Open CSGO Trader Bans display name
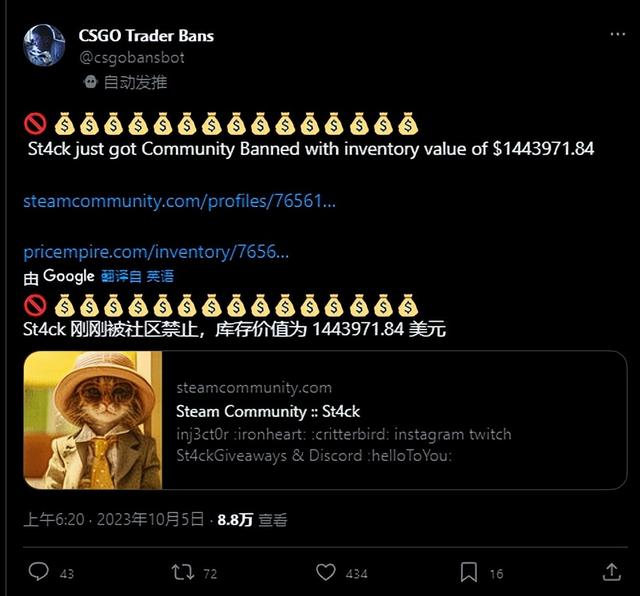 pos(146,36)
